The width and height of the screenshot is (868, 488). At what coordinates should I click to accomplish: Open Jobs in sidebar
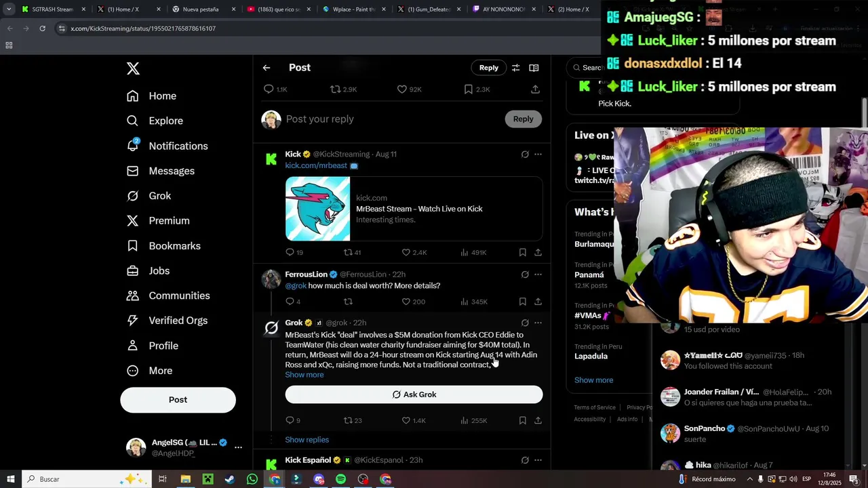149,270
